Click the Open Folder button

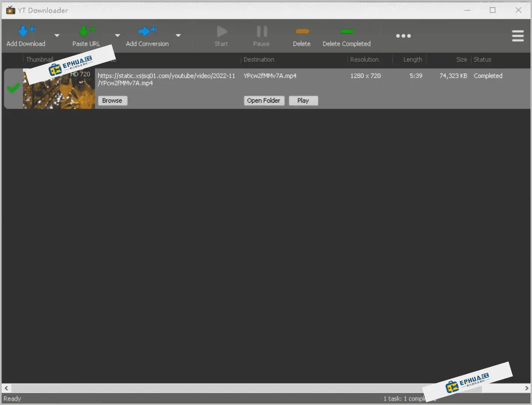[264, 100]
